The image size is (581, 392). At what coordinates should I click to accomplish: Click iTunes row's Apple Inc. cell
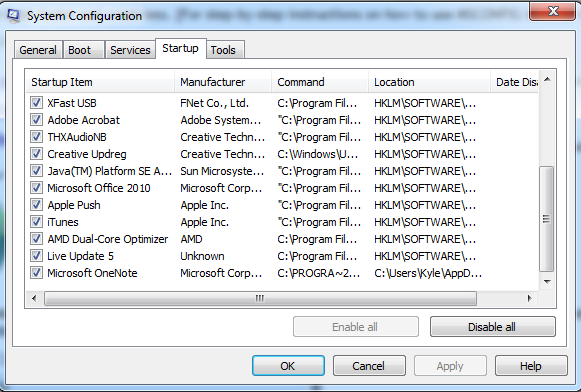[x=205, y=222]
